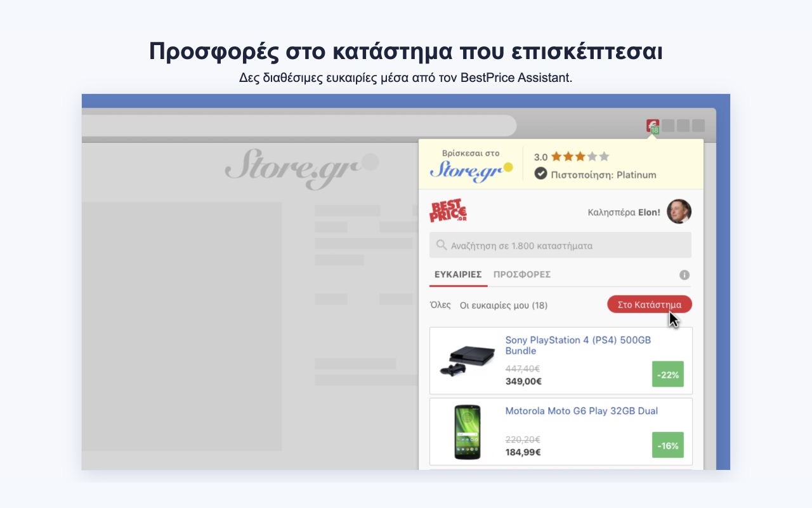This screenshot has width=812, height=508.
Task: Click the 184,99€ price
Action: click(x=523, y=452)
